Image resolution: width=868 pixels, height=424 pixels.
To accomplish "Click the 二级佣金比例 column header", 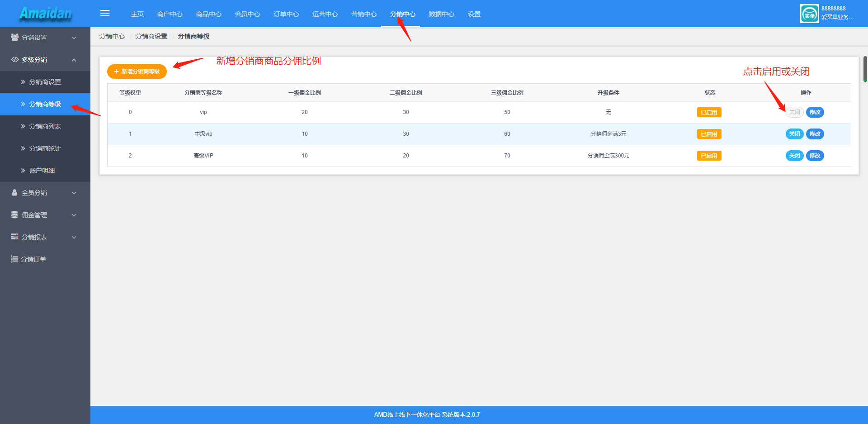I will coord(406,93).
